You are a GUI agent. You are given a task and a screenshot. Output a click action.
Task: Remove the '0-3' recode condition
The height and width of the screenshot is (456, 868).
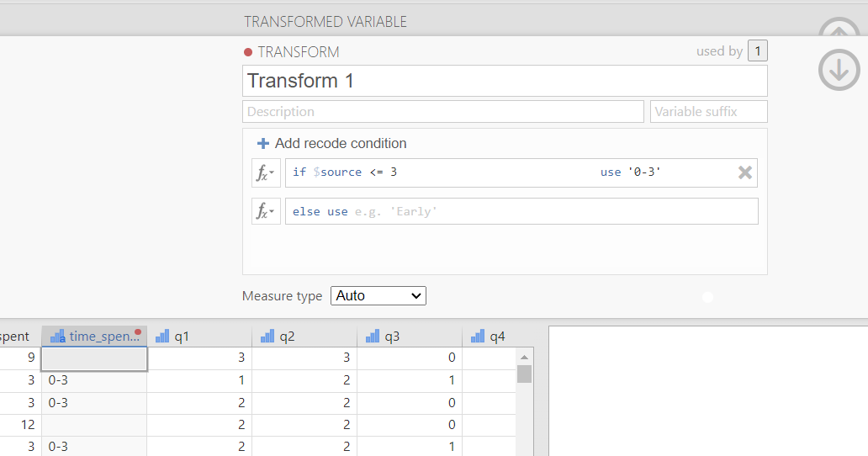(x=744, y=172)
